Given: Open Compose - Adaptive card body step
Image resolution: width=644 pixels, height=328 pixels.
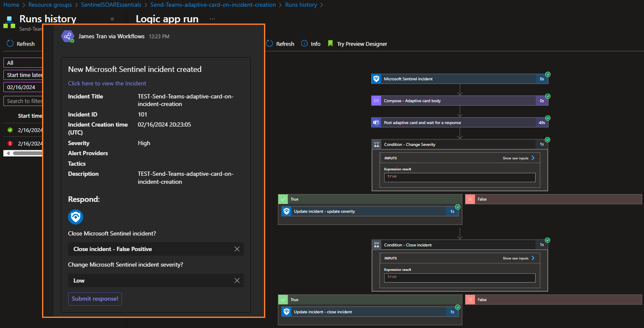Looking at the screenshot, I should click(x=459, y=101).
